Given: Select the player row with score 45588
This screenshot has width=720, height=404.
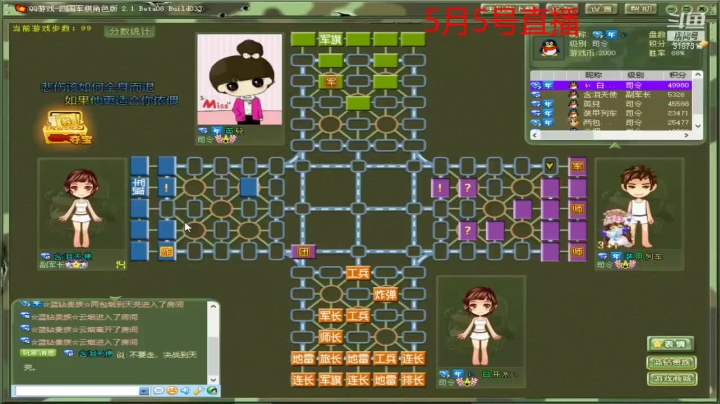Looking at the screenshot, I should pos(611,104).
